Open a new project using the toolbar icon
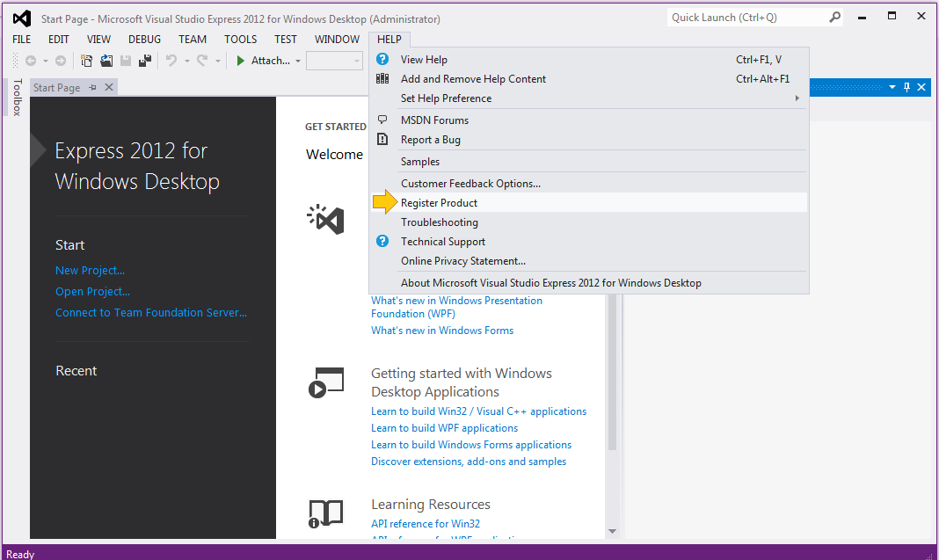Screen dimensions: 939x560 pos(85,61)
